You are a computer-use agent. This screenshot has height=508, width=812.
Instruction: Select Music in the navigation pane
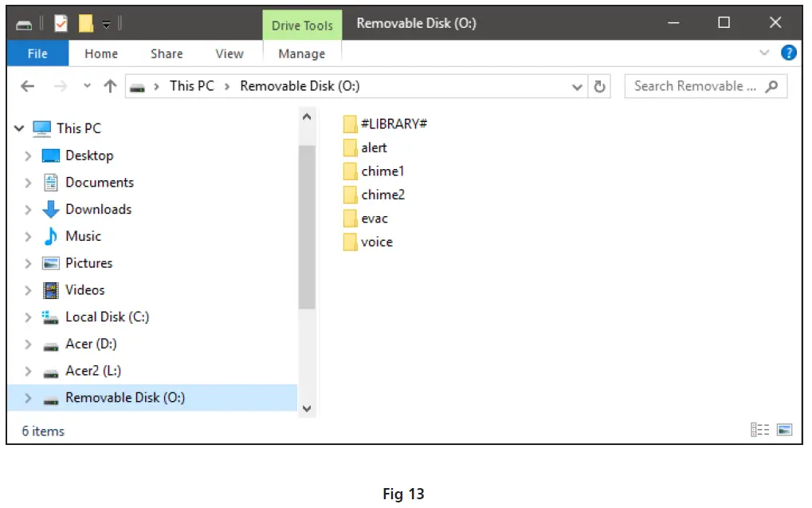point(83,236)
